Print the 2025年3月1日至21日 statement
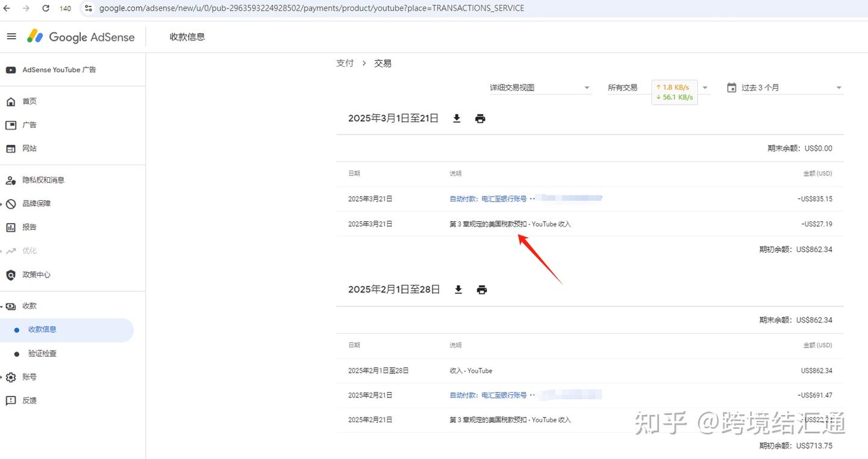The width and height of the screenshot is (868, 459). (480, 119)
